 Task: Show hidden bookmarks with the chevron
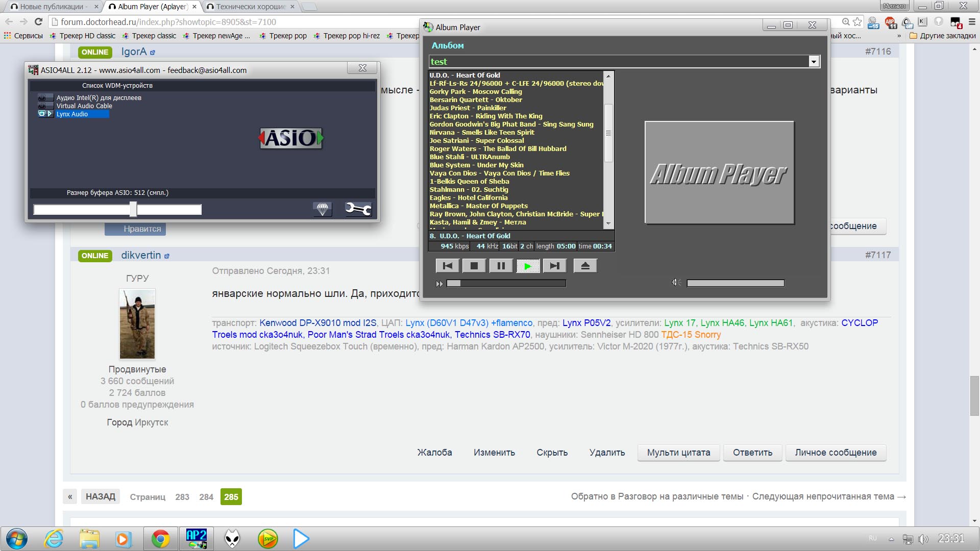[899, 36]
